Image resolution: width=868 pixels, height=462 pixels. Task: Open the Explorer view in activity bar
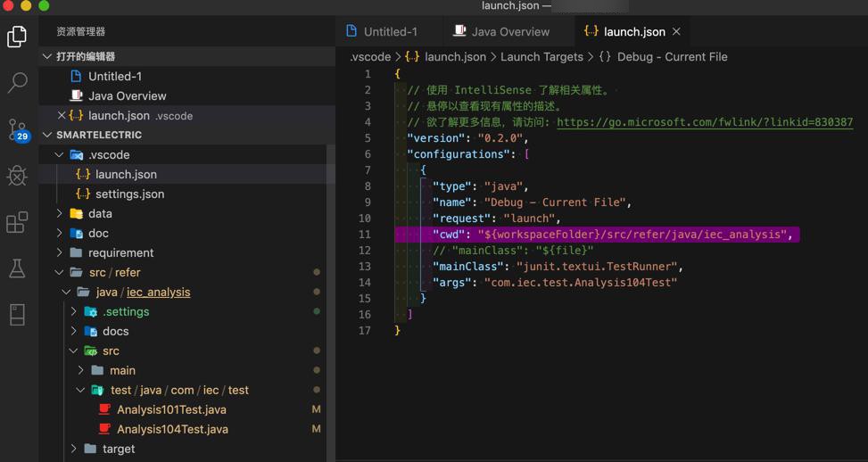17,37
